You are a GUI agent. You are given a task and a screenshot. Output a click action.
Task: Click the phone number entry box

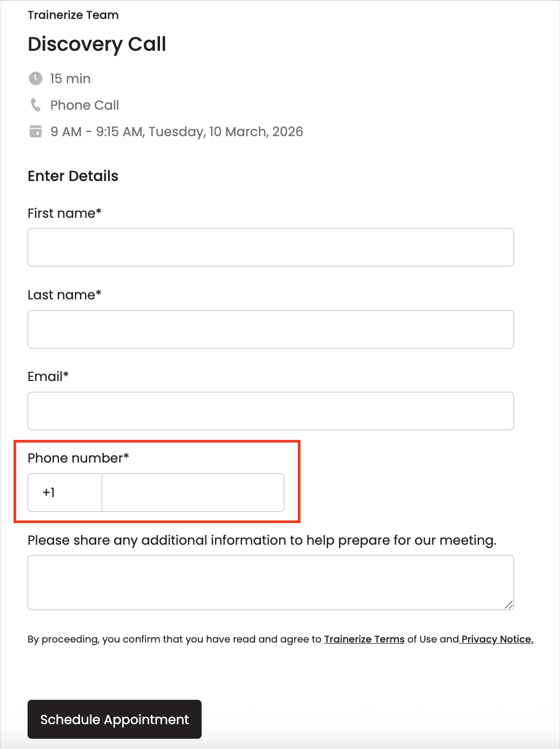pos(192,492)
